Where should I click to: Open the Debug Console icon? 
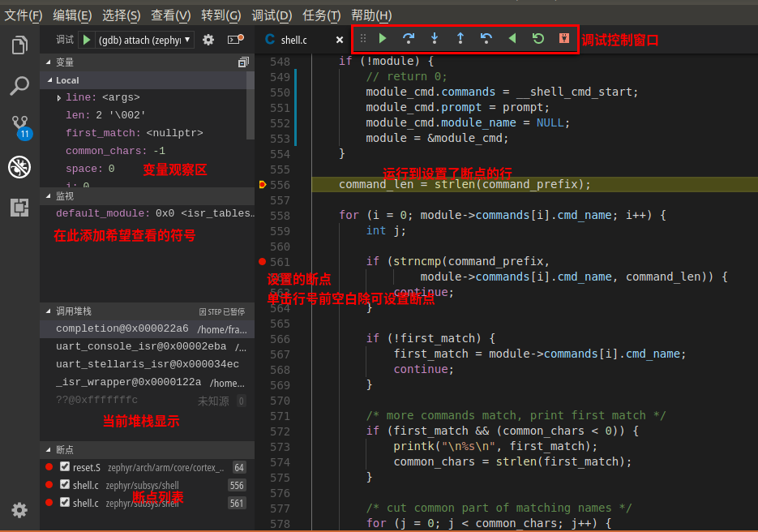tap(235, 39)
